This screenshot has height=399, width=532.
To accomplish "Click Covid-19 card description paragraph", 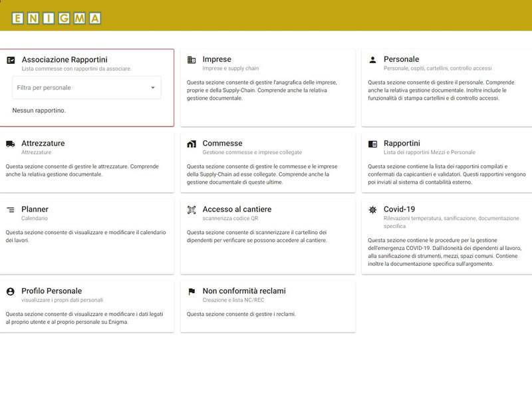I will [x=445, y=252].
